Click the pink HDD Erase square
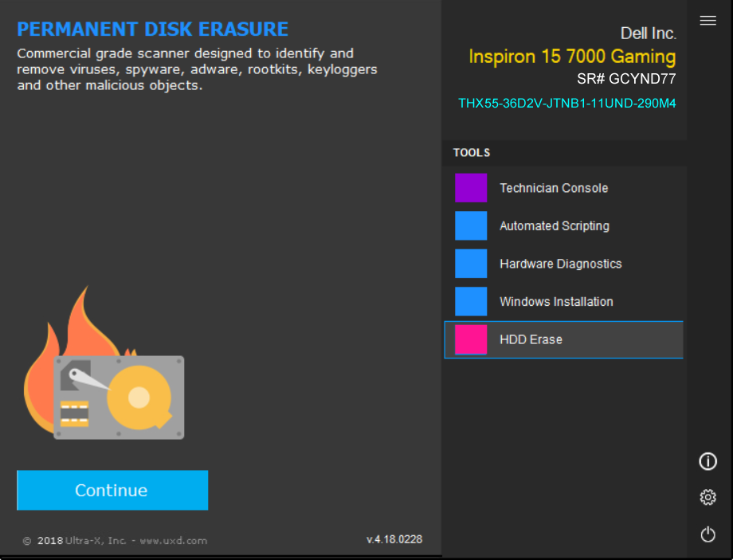This screenshot has height=560, width=733. click(471, 339)
